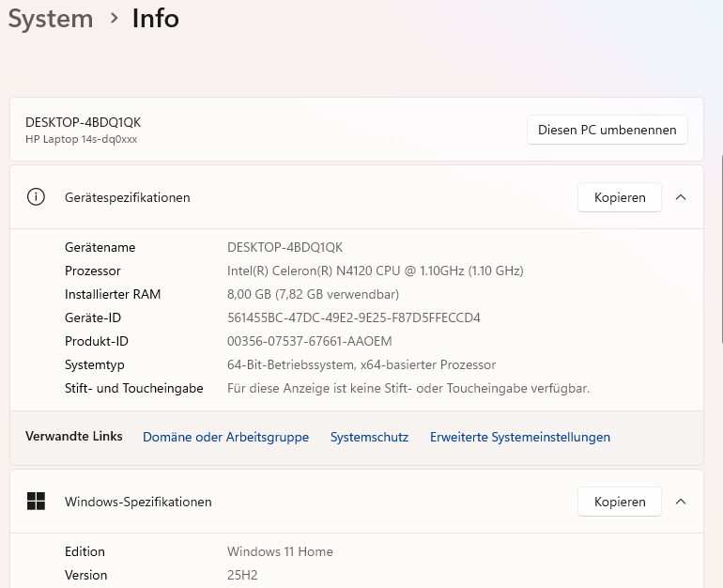Viewport: 723px width, 588px height.
Task: Click the Prozessor label
Action: tap(93, 271)
